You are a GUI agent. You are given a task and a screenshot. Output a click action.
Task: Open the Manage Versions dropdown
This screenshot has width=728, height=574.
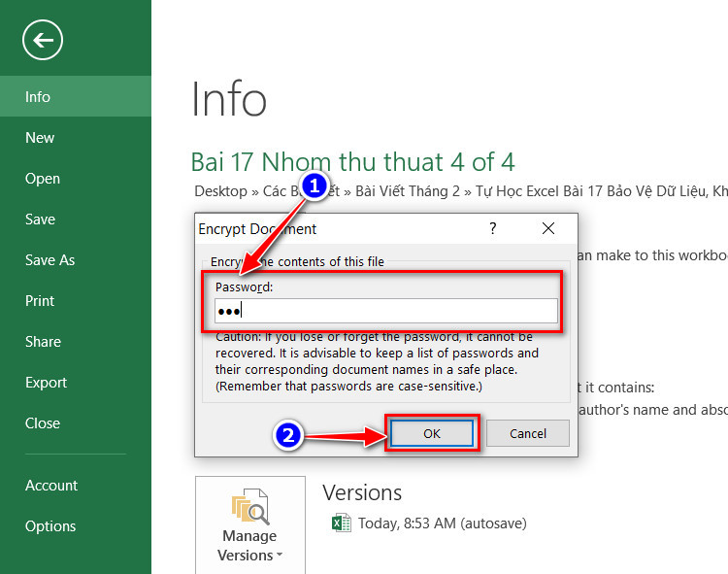250,524
